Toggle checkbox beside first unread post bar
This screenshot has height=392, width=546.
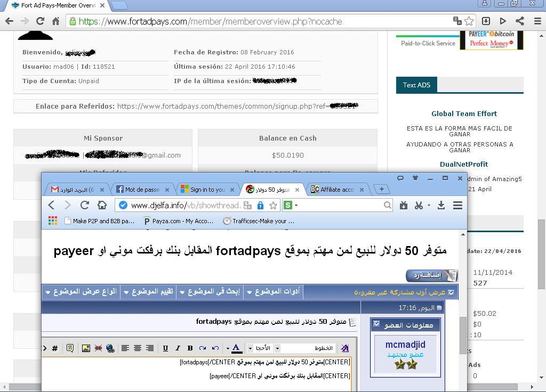point(451,292)
